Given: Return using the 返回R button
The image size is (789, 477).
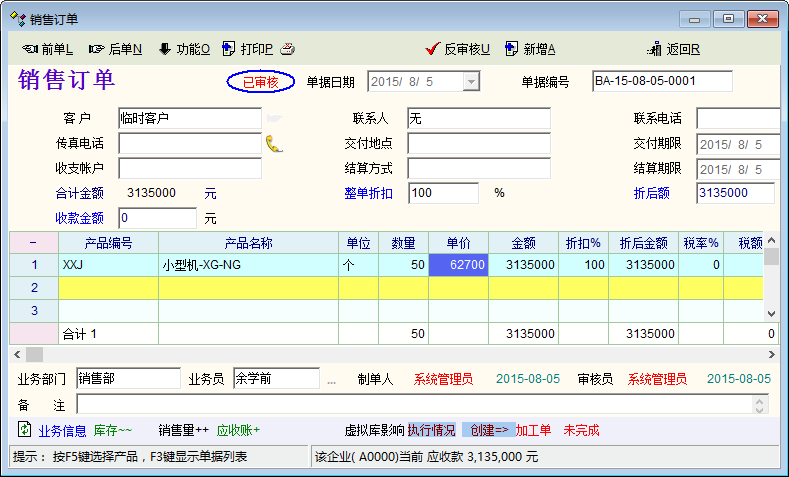Looking at the screenshot, I should pyautogui.click(x=674, y=49).
